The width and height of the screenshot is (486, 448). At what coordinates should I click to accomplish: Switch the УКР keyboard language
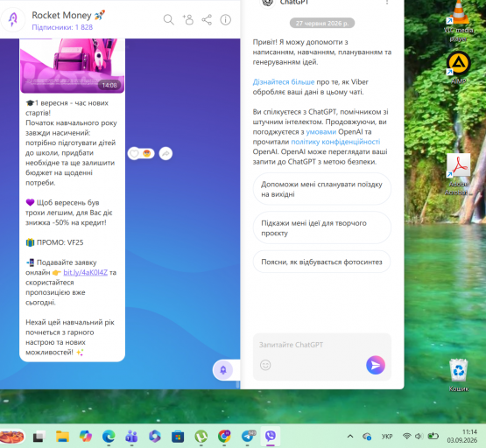point(387,437)
